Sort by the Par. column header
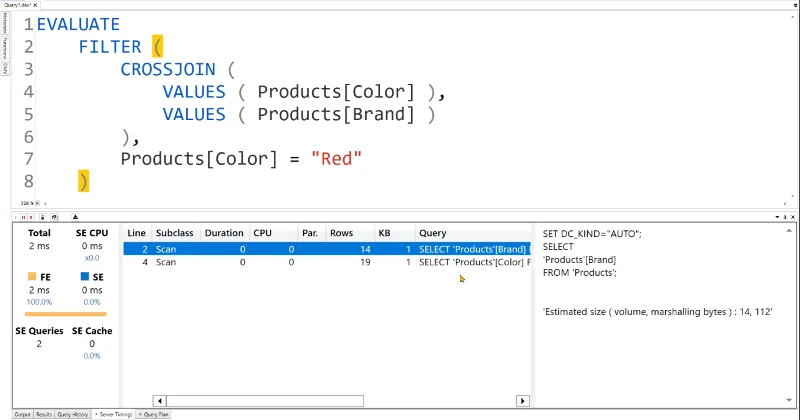Image resolution: width=800 pixels, height=420 pixels. click(x=310, y=233)
